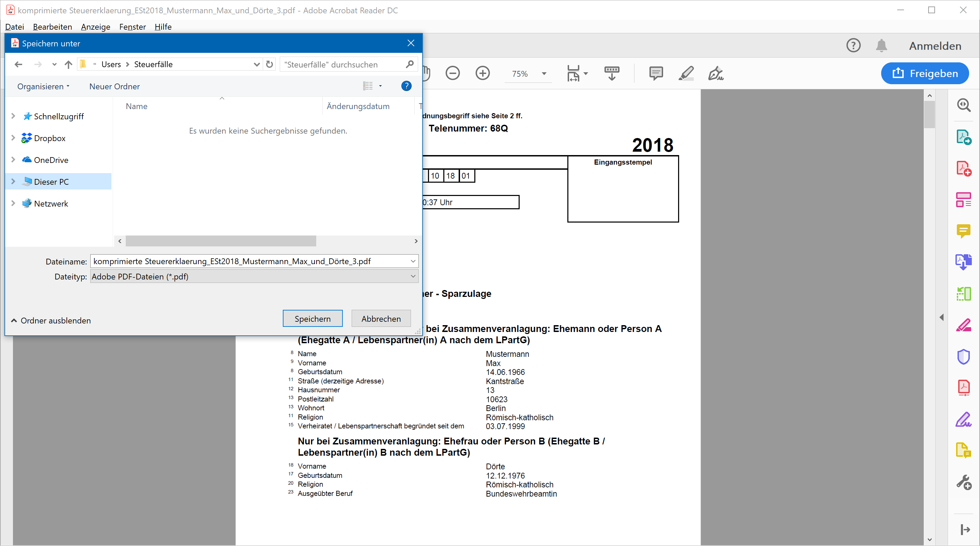Open the sticky note comment tool
This screenshot has height=546, width=980.
pos(656,73)
